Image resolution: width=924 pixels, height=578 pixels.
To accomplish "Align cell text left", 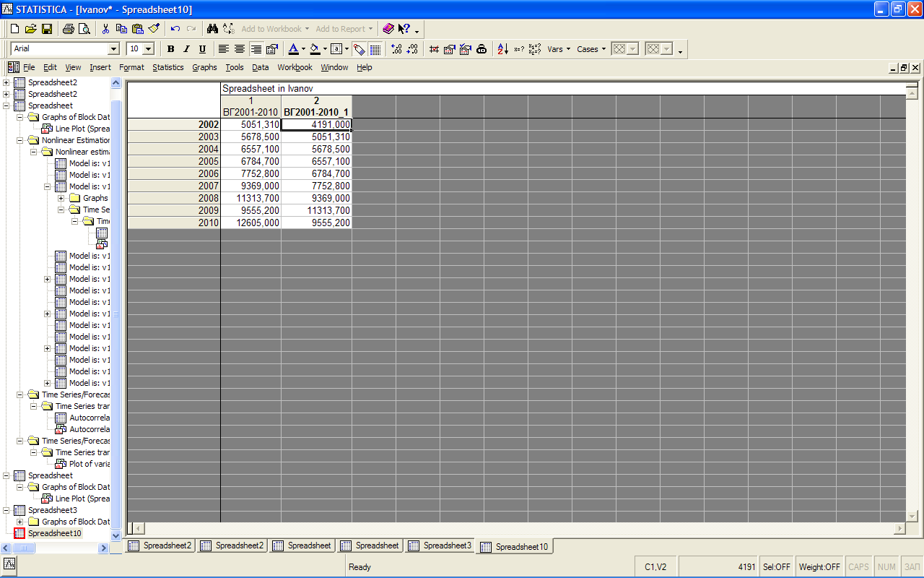I will pyautogui.click(x=224, y=49).
